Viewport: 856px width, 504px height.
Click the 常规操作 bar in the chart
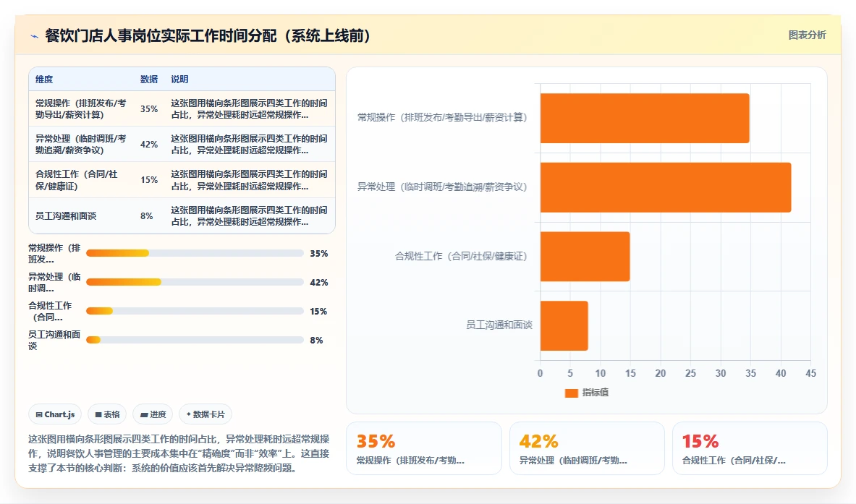(645, 118)
